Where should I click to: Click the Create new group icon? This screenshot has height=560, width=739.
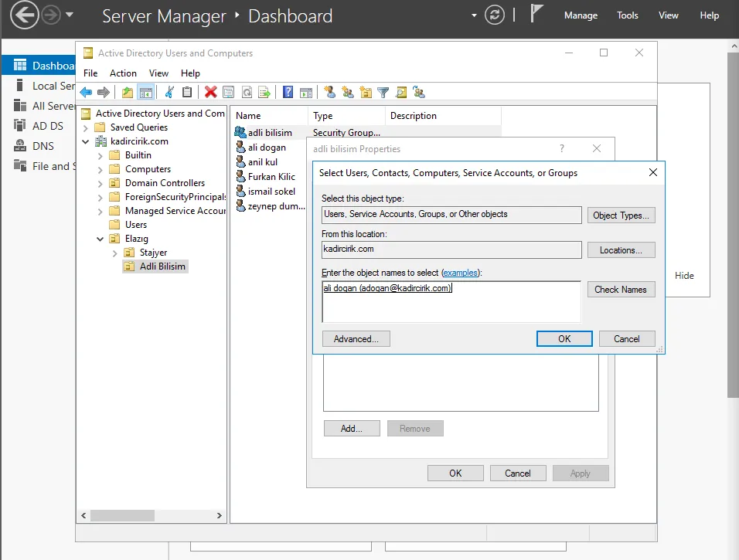click(348, 93)
